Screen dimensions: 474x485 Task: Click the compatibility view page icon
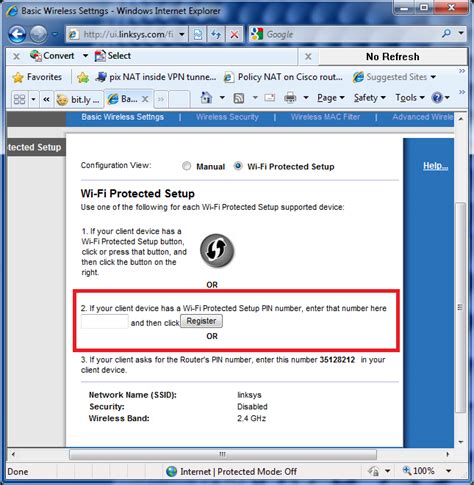tap(198, 34)
